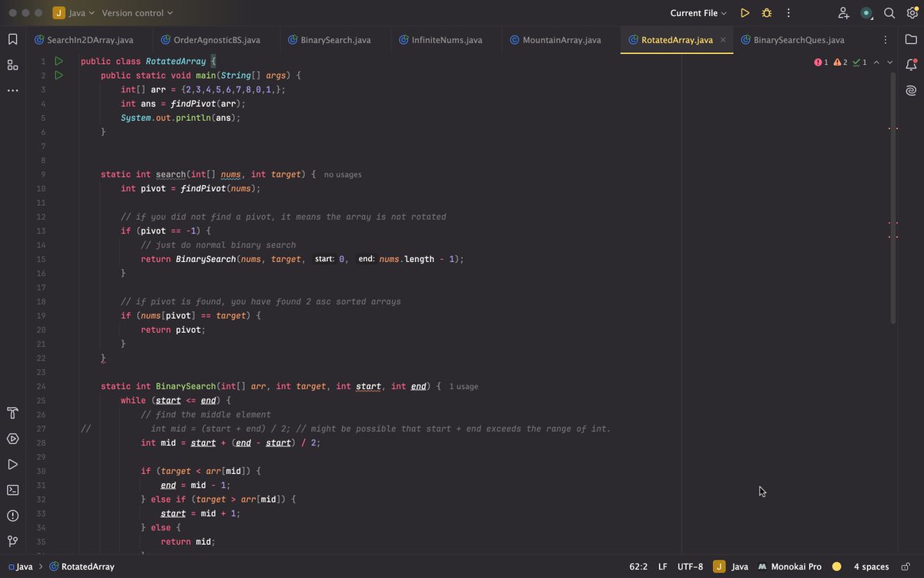Click the editor vertical scrollbar thumb

pyautogui.click(x=893, y=197)
